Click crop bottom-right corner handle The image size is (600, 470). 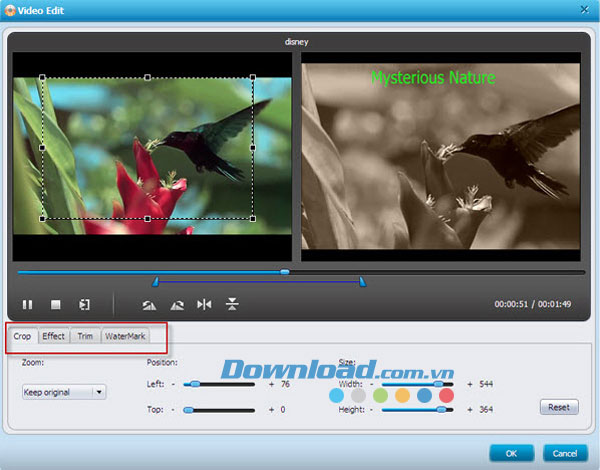click(253, 219)
